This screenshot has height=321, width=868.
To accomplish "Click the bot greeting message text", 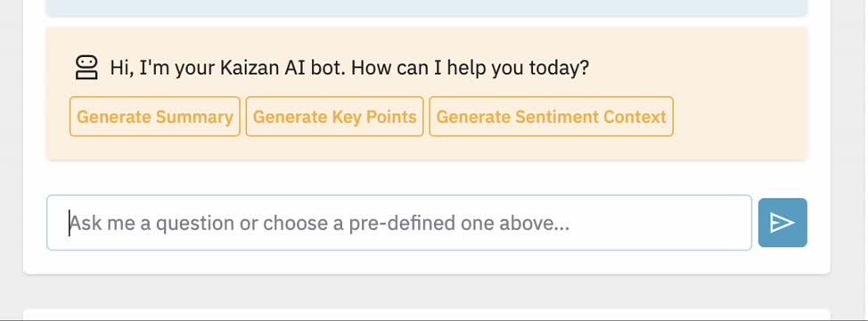I will 349,68.
